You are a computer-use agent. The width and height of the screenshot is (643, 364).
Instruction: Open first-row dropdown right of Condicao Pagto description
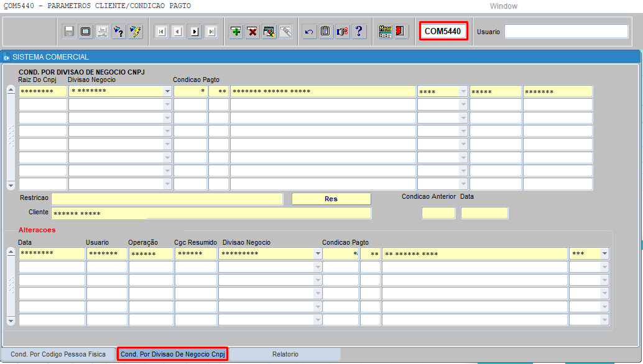point(463,91)
